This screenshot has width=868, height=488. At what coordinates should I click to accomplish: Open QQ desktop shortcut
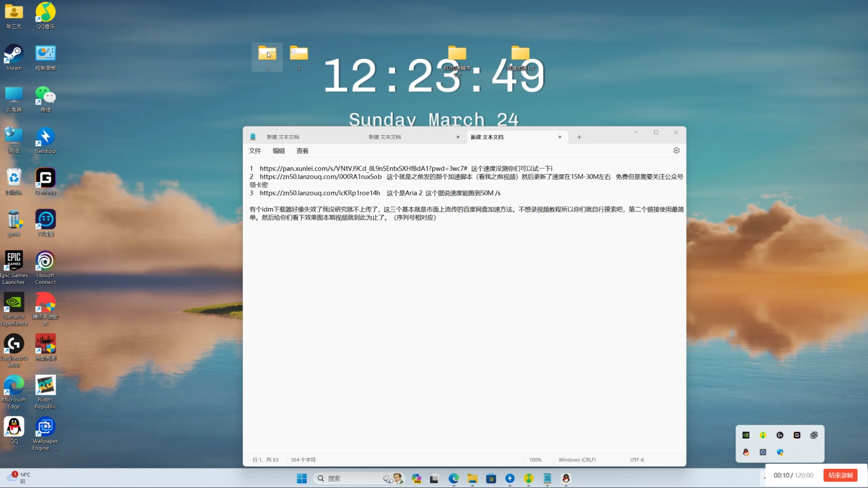[x=14, y=431]
